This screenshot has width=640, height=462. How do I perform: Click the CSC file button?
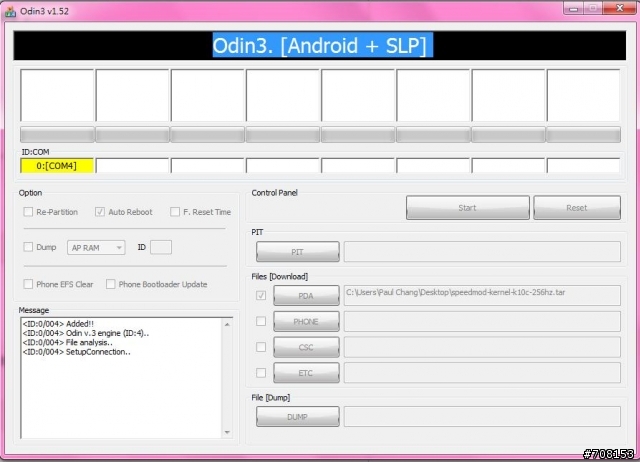[306, 347]
